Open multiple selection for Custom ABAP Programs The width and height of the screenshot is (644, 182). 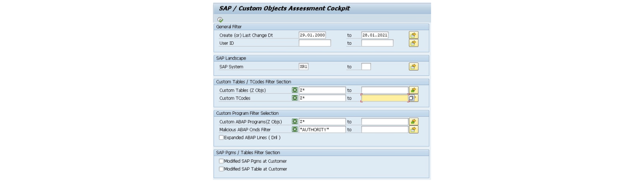pyautogui.click(x=414, y=122)
